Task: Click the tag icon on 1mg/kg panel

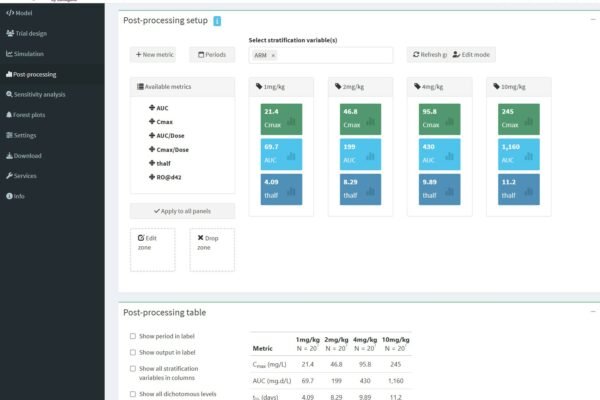Action: tap(258, 87)
